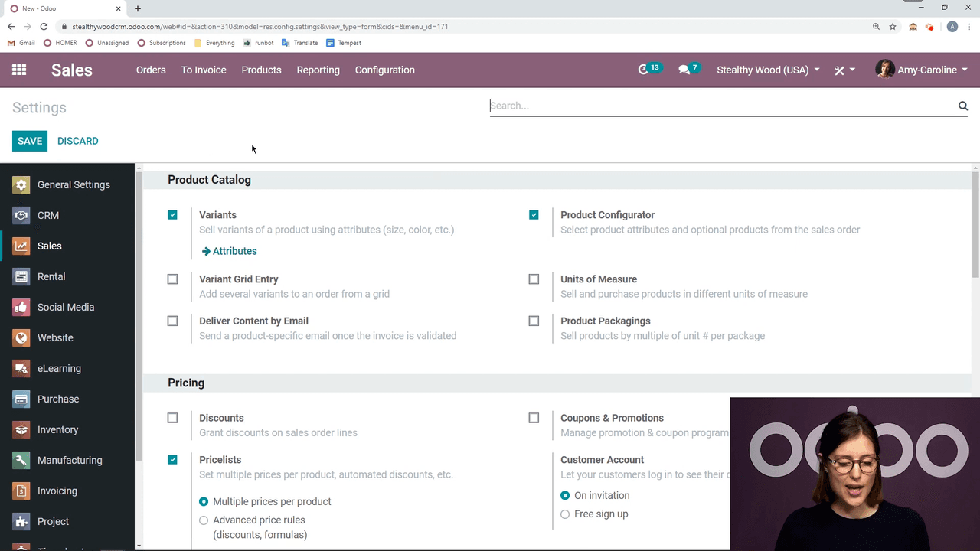Open the Odoo apps grid menu
Screen dimensions: 980x551
click(19, 70)
